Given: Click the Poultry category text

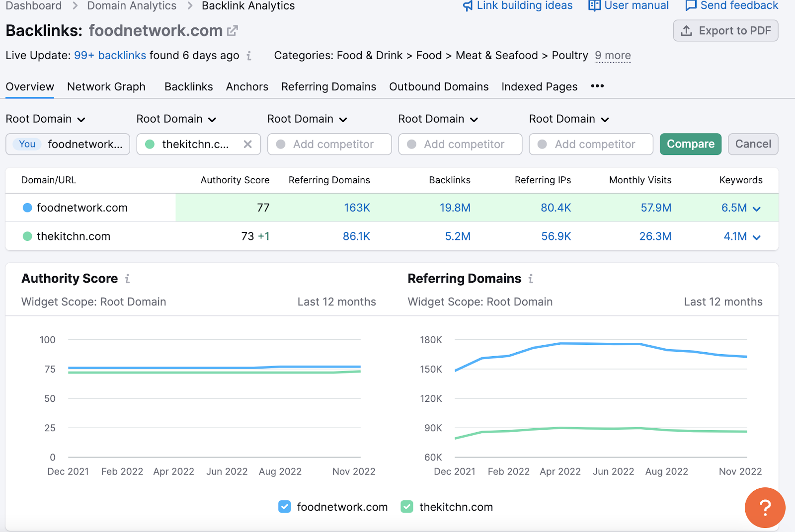Looking at the screenshot, I should click(x=570, y=56).
